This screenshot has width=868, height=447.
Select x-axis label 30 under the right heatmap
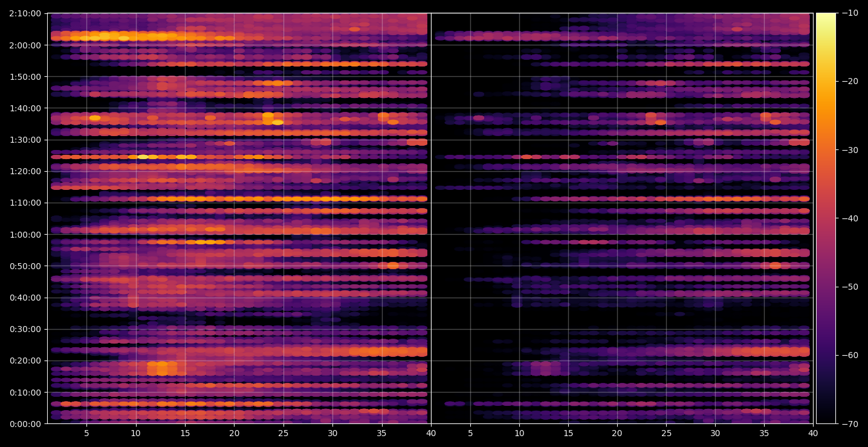tap(715, 433)
